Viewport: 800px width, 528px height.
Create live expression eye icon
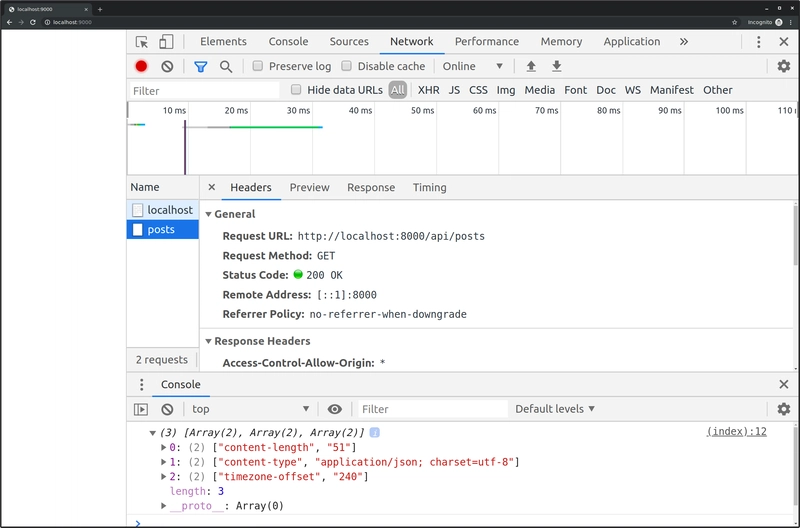coord(335,409)
